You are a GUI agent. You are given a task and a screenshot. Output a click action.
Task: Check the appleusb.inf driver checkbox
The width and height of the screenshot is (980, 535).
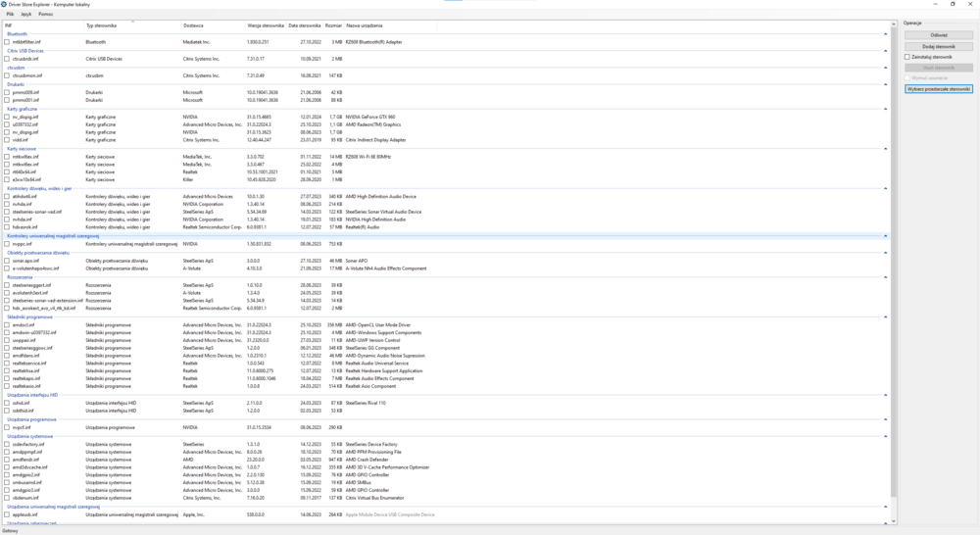[7, 515]
